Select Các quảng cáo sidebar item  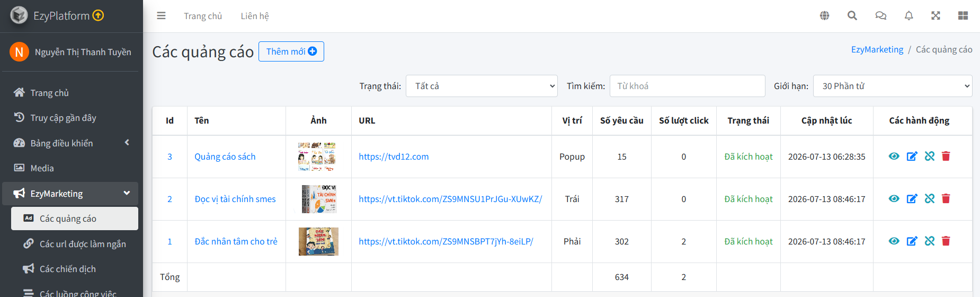click(75, 219)
